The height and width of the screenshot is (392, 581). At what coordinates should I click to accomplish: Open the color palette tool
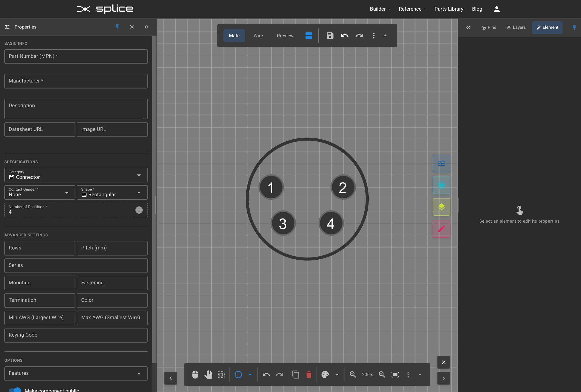[x=325, y=375]
